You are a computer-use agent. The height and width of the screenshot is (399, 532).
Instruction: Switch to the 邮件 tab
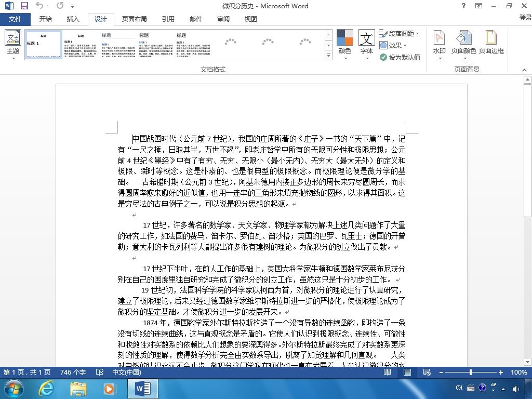coord(196,19)
